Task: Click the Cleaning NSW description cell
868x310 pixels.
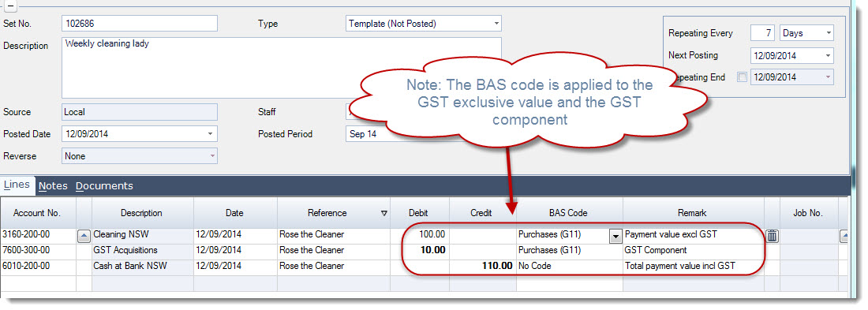Action: [x=142, y=235]
